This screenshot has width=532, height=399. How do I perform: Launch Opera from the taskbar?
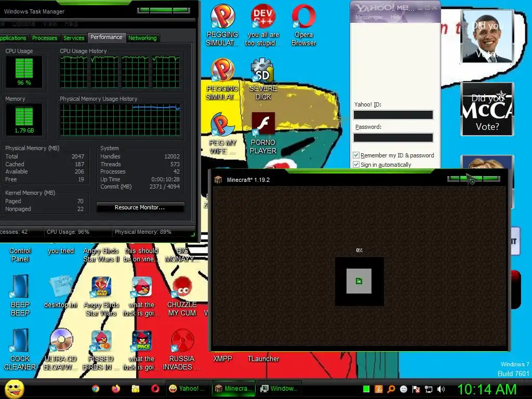(x=155, y=389)
